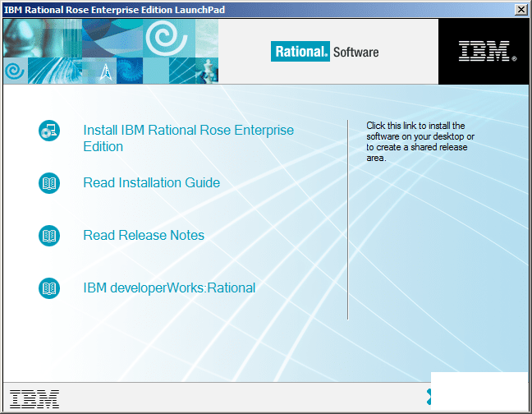Click the LaunchPad title bar text

pos(114,10)
